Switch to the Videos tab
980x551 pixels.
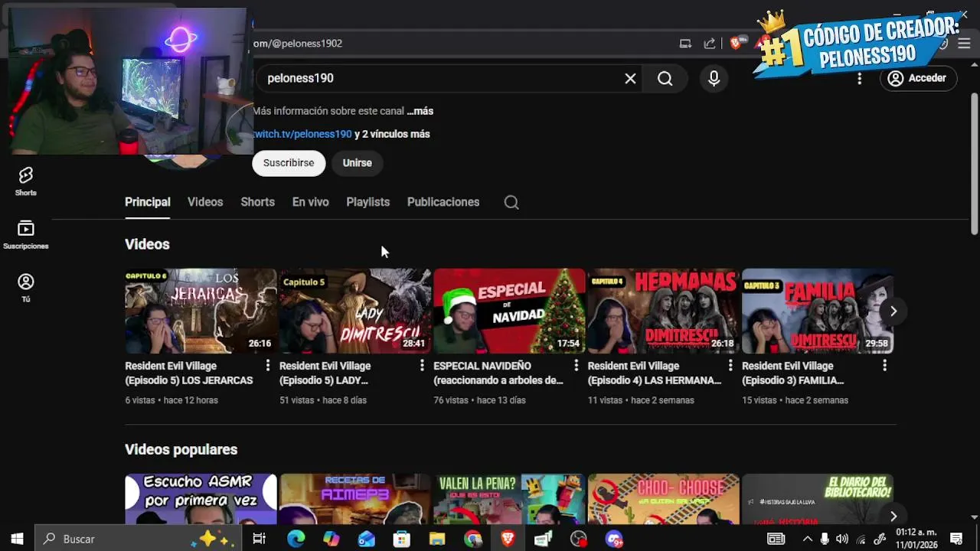pos(205,202)
